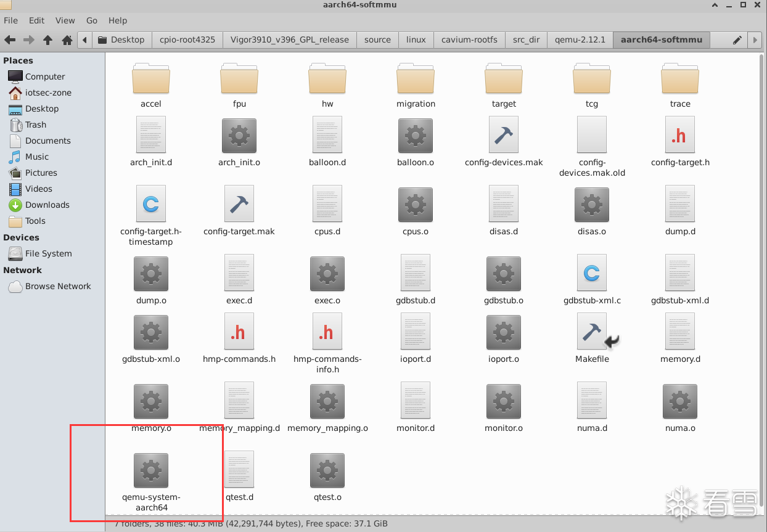Select the aarch64-softmmu path button

click(662, 39)
